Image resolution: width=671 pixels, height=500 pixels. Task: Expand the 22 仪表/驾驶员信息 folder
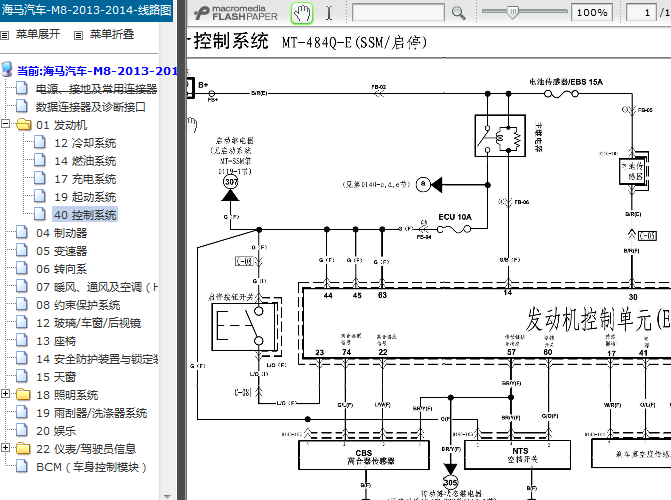(x=6, y=447)
